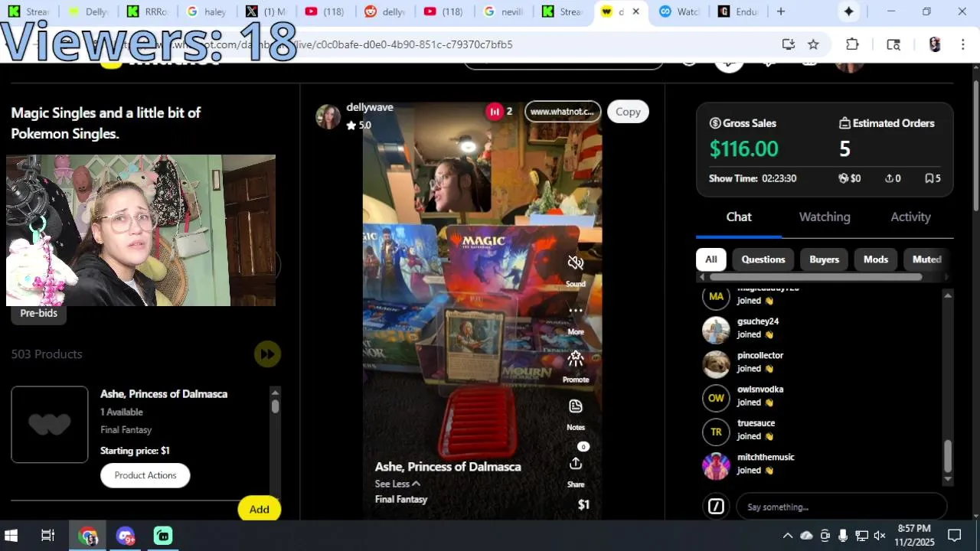Open a new browser tab with plus
This screenshot has width=980, height=551.
pyautogui.click(x=780, y=11)
